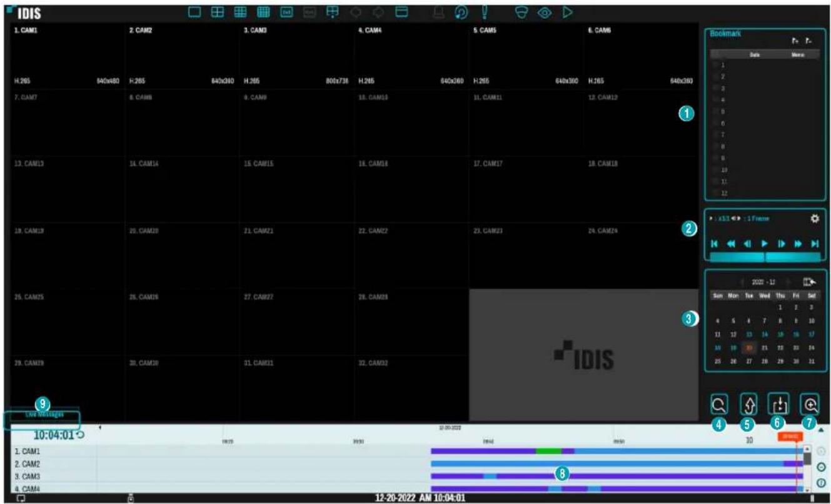Click the timeline info circle icon
This screenshot has width=831, height=504.
click(x=822, y=483)
